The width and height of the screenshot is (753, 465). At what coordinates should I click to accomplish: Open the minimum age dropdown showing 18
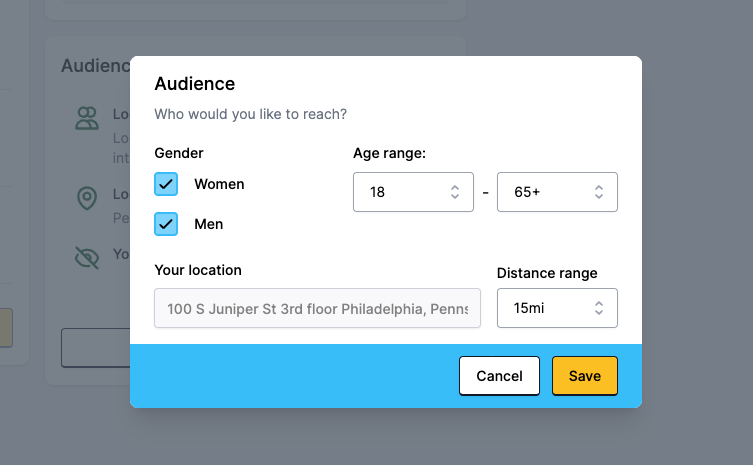click(x=412, y=192)
